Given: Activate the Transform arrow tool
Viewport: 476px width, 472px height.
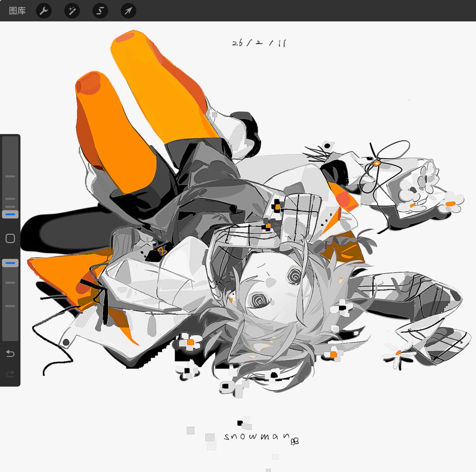Looking at the screenshot, I should click(x=128, y=11).
